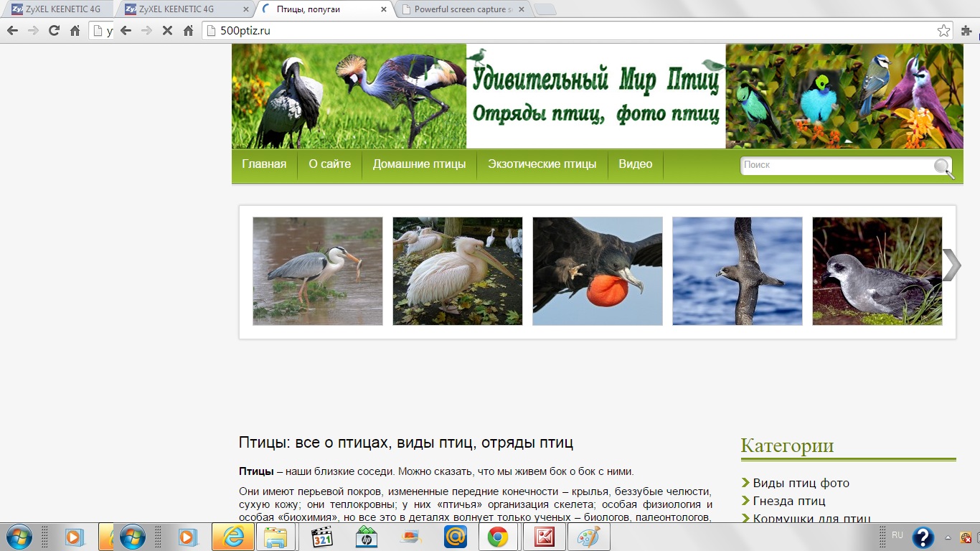Open the seabird flying over water thumbnail
Screen dimensions: 980x551
(738, 271)
